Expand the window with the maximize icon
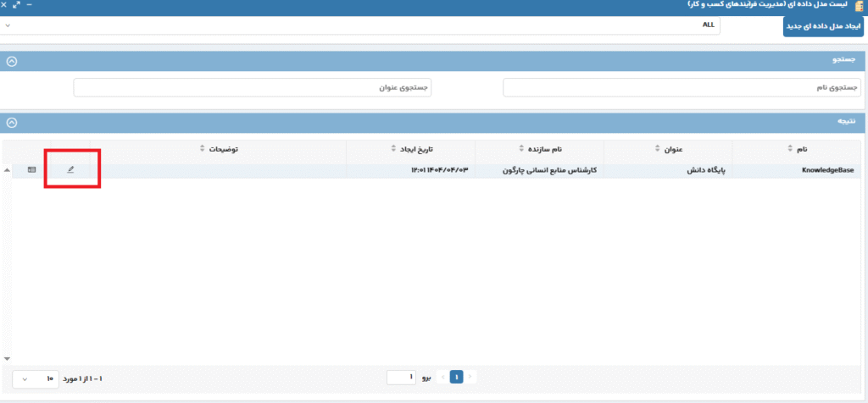The image size is (868, 403). click(x=17, y=6)
